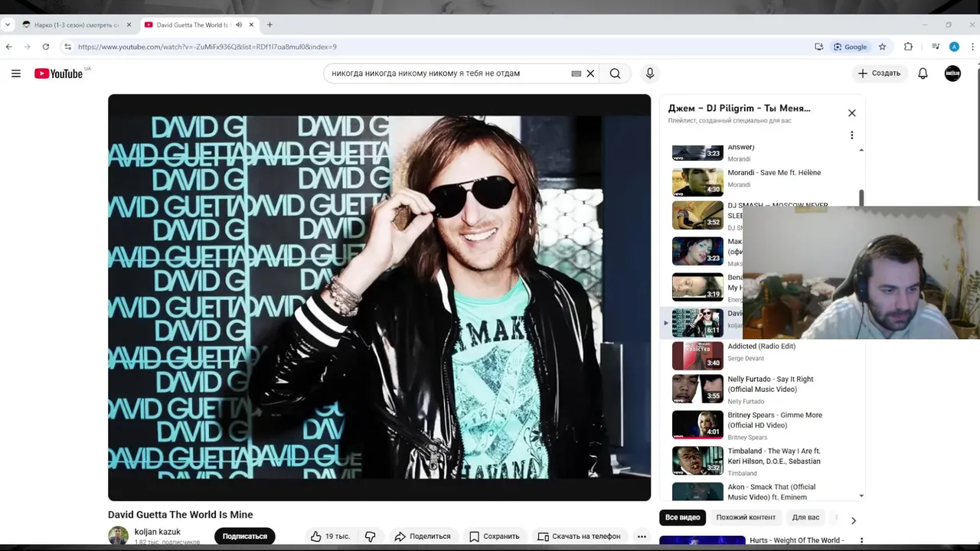Open the tab search dropdown arrow
Screen dimensions: 980x551
pos(8,24)
